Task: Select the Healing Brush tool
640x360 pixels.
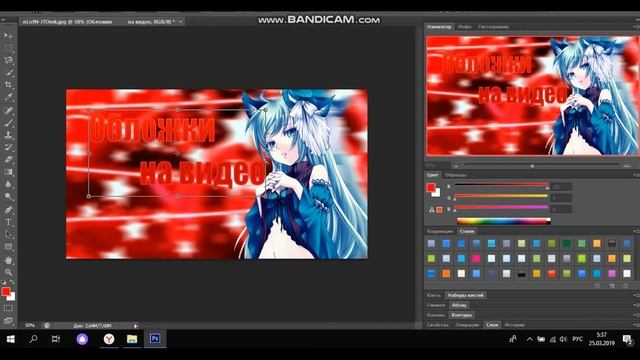Action: [x=8, y=110]
